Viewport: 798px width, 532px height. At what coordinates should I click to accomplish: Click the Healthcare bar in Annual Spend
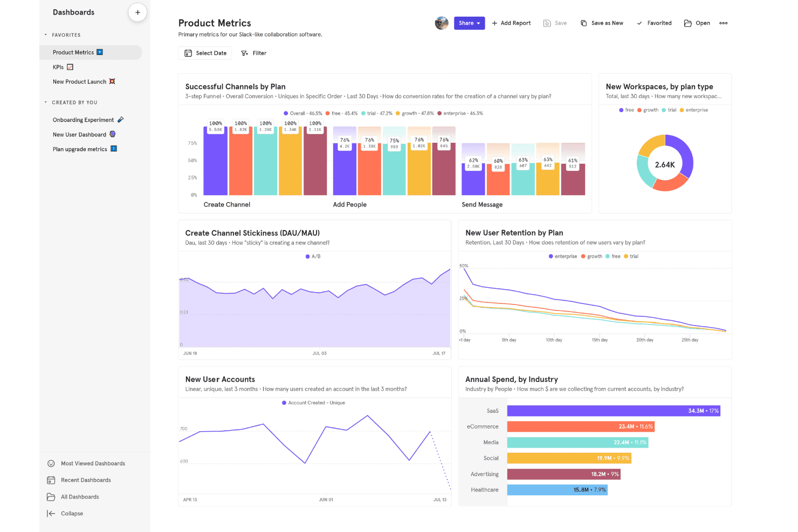click(558, 490)
